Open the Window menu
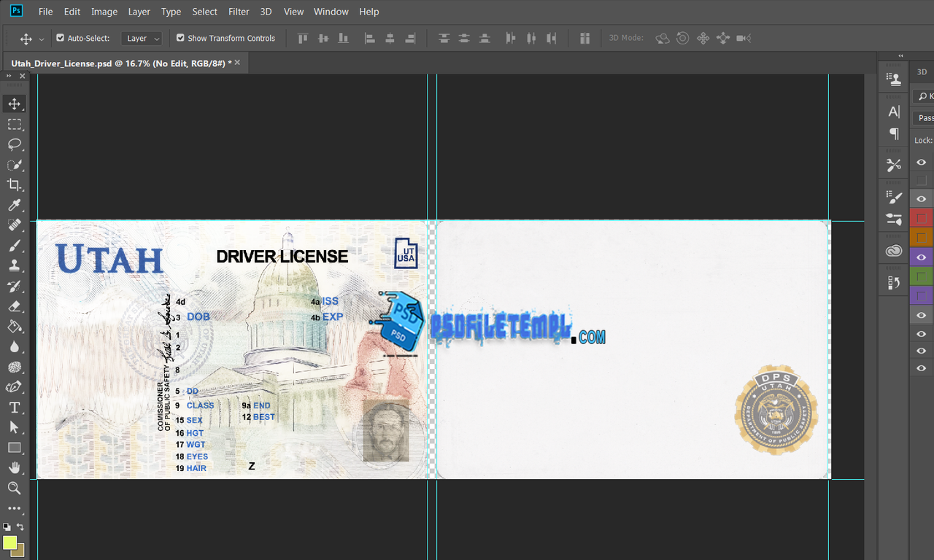 click(x=331, y=12)
